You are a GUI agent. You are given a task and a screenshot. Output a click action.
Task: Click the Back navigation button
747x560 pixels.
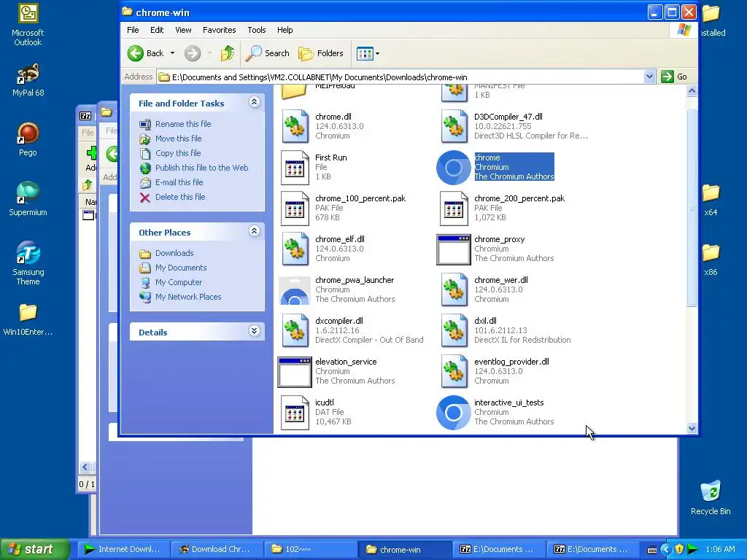point(146,53)
